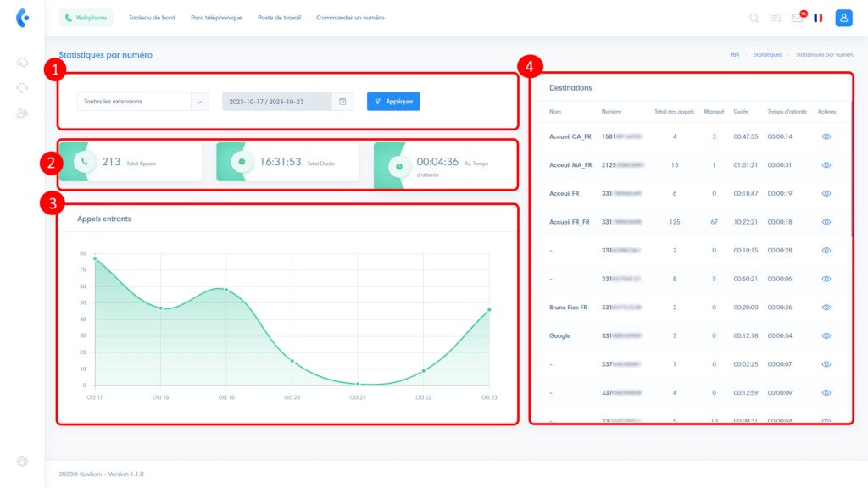
Task: Open the users sidebar icon
Action: click(x=22, y=114)
